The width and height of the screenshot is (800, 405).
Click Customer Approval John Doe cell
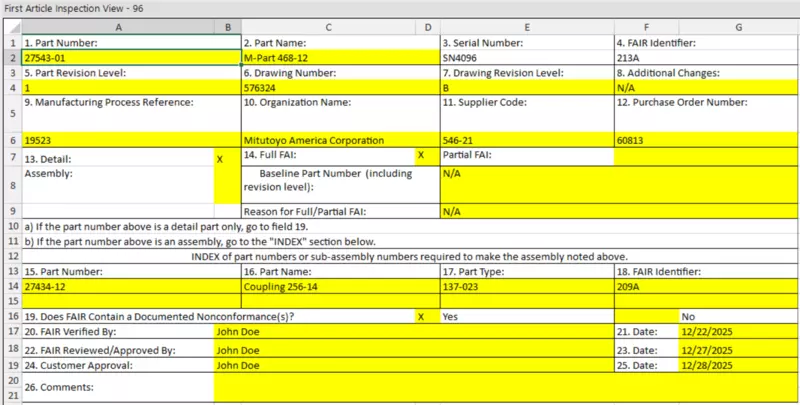pyautogui.click(x=414, y=365)
